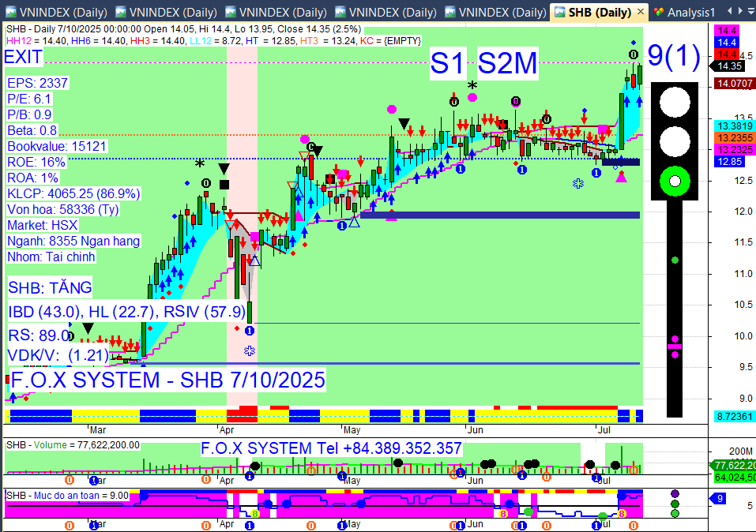
Task: Click the VDK/V: (1.21) value
Action: (58, 355)
